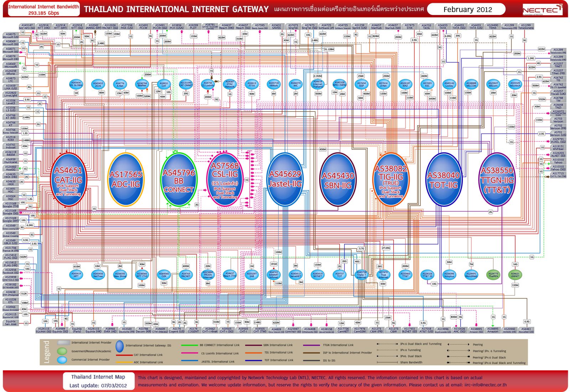This screenshot has height=392, width=570.
Task: Select the AS4618 Internet Thailand node
Action: [317, 84]
